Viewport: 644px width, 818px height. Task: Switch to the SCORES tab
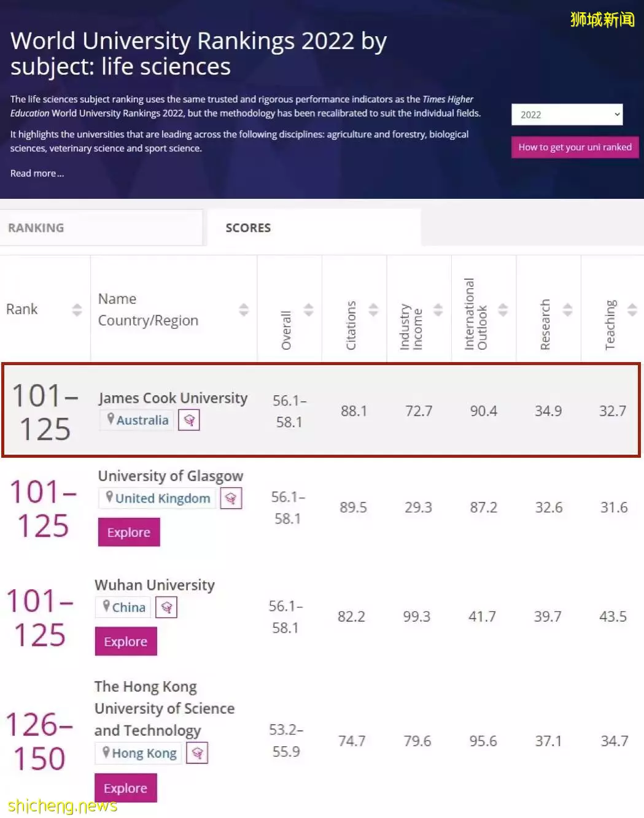click(x=314, y=228)
